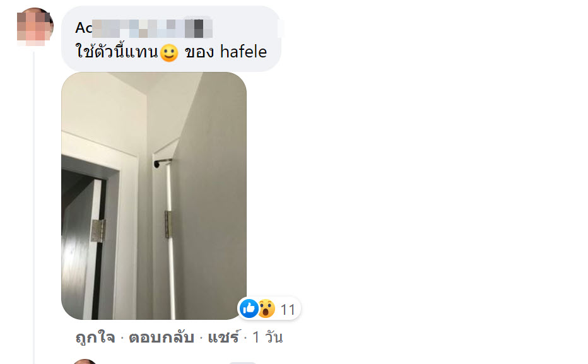Click the wow face reaction icon
Screen dimensions: 588x364
click(267, 308)
